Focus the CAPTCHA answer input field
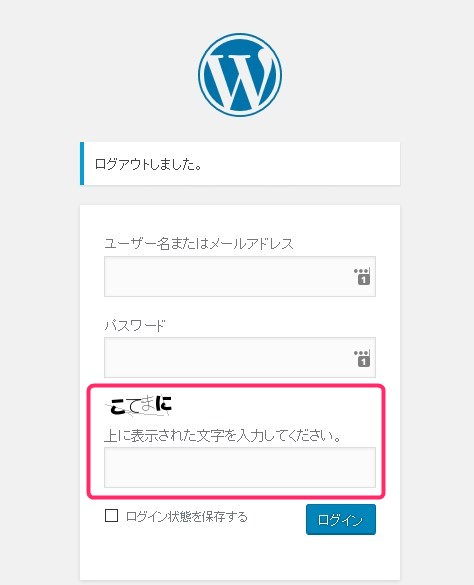The image size is (474, 585). [x=240, y=467]
